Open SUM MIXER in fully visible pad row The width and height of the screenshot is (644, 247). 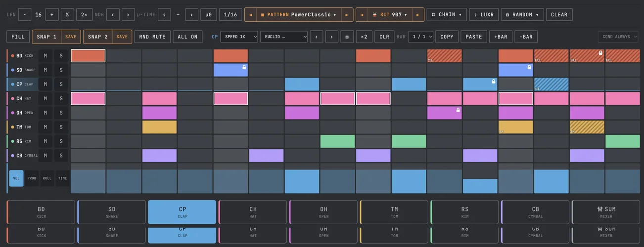[606, 212]
